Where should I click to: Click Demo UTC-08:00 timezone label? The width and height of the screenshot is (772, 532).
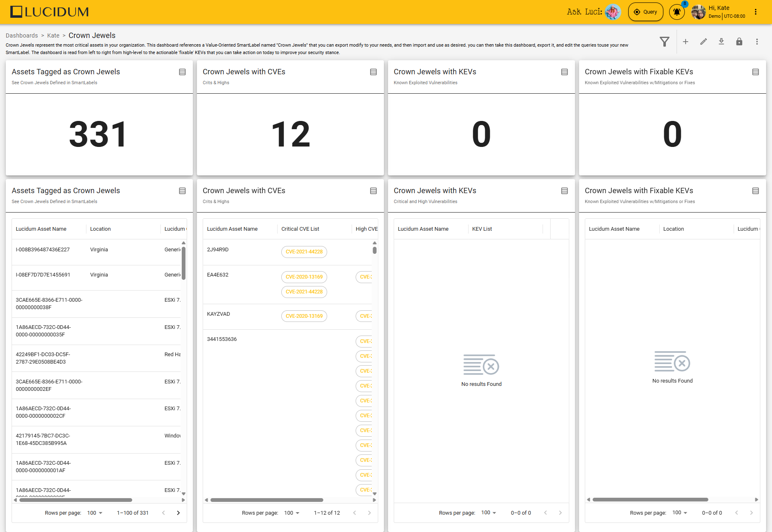click(x=727, y=17)
